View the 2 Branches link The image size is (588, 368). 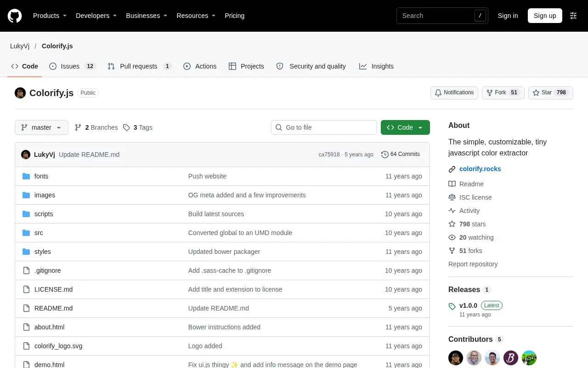tap(96, 127)
